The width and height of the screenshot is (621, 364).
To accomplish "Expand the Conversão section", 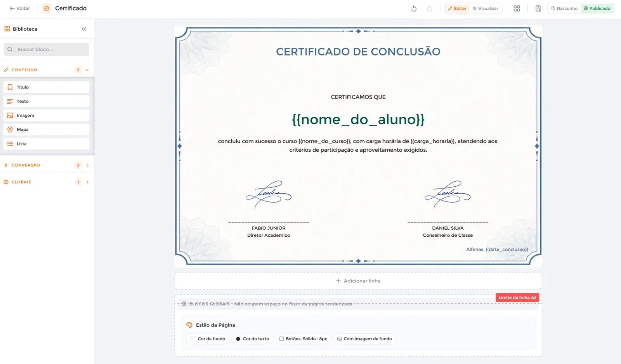I will coord(87,165).
